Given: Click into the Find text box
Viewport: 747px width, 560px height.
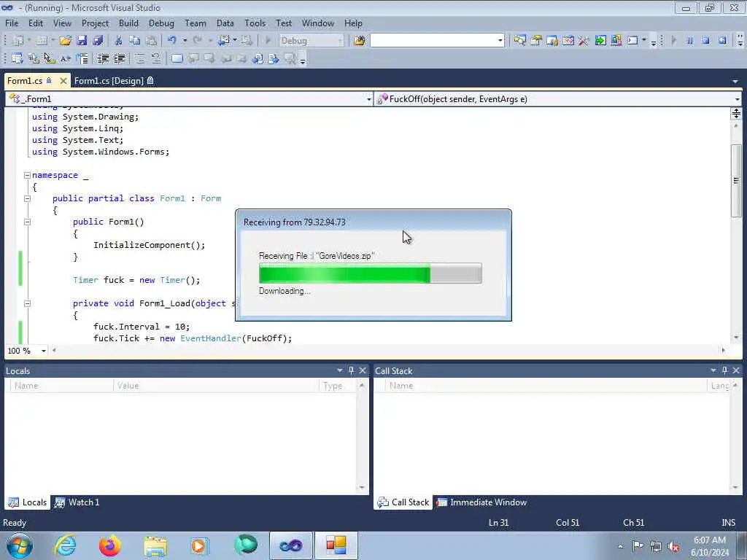Looking at the screenshot, I should pos(433,41).
